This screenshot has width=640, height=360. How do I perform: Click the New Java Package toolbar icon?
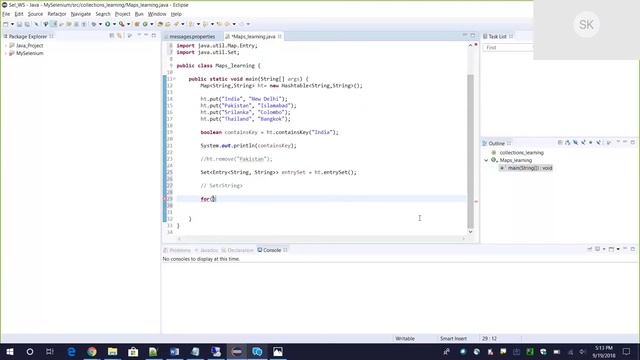coord(137,24)
